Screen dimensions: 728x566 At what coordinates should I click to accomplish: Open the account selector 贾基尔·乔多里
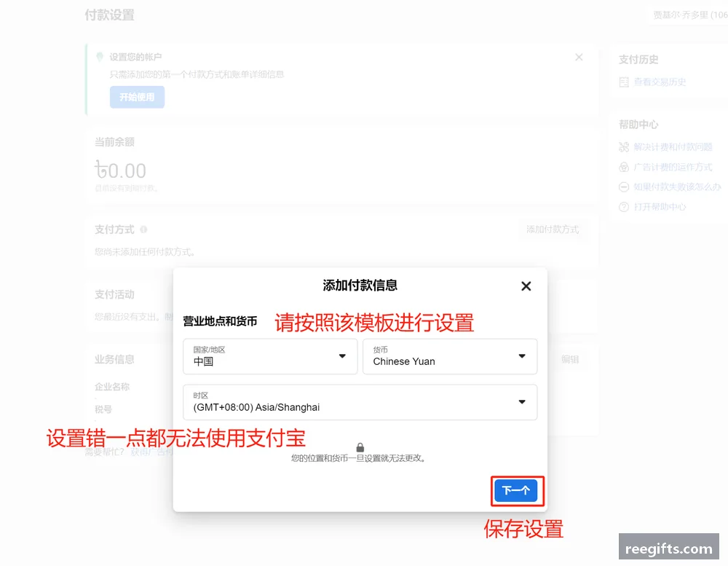pos(689,15)
